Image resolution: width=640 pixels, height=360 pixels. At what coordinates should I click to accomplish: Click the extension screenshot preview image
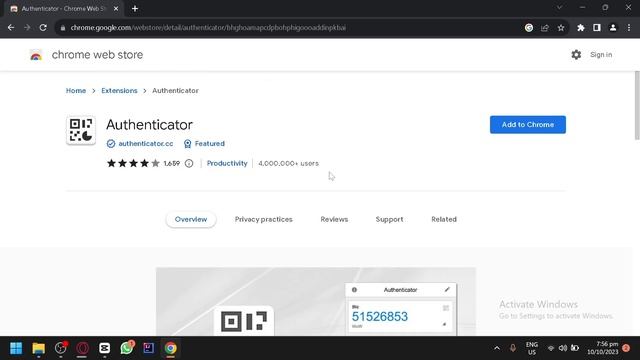[x=316, y=302]
